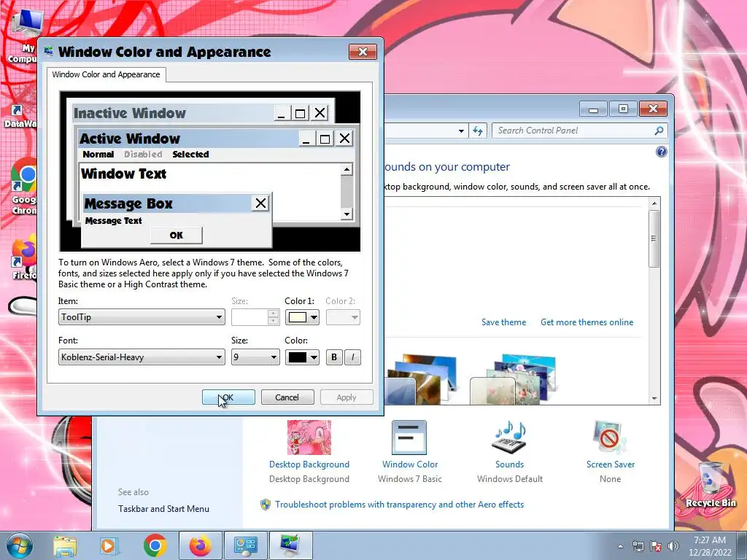Screen dimensions: 747x560
Task: Open Google Chrome from the taskbar
Action: [x=155, y=545]
